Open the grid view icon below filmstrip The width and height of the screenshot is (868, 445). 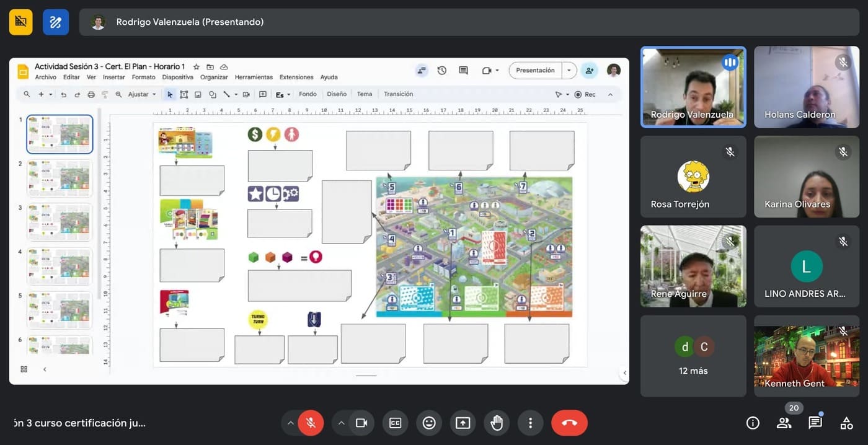tap(24, 369)
